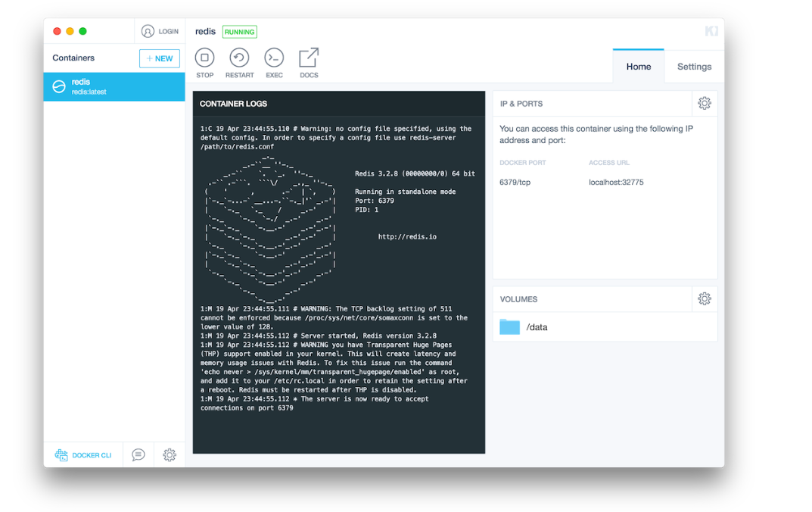Image resolution: width=812 pixels, height=512 pixels.
Task: Click 'Redis 3.2.8 (00000000/0) 64 bit' log text
Action: pos(415,173)
